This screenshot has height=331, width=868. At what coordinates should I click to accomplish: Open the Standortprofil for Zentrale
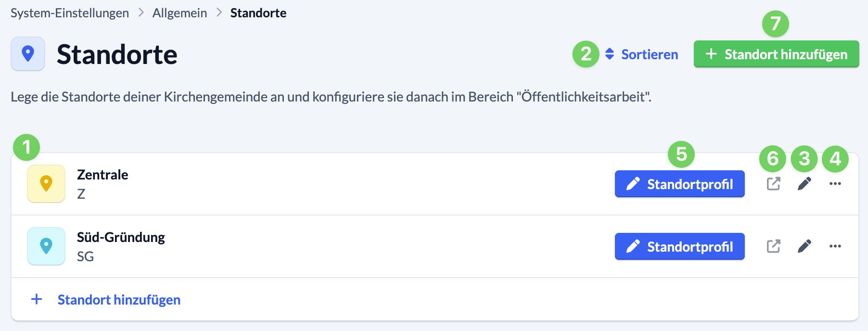point(679,183)
